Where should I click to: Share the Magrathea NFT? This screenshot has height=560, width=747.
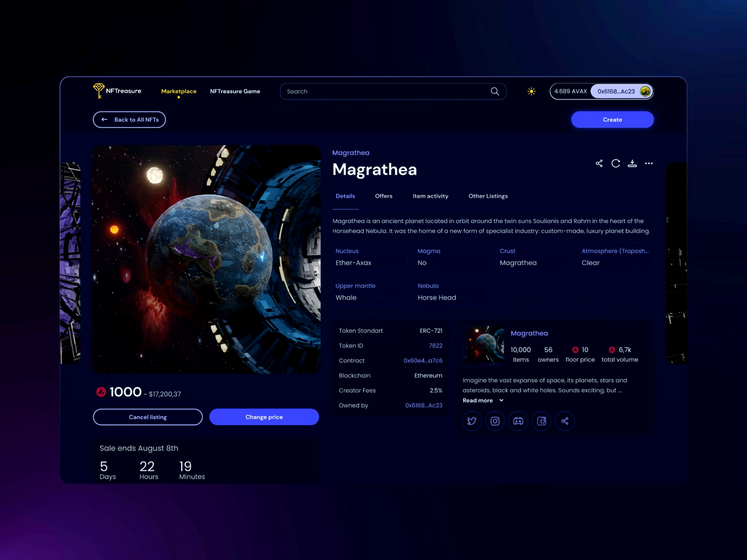point(599,163)
